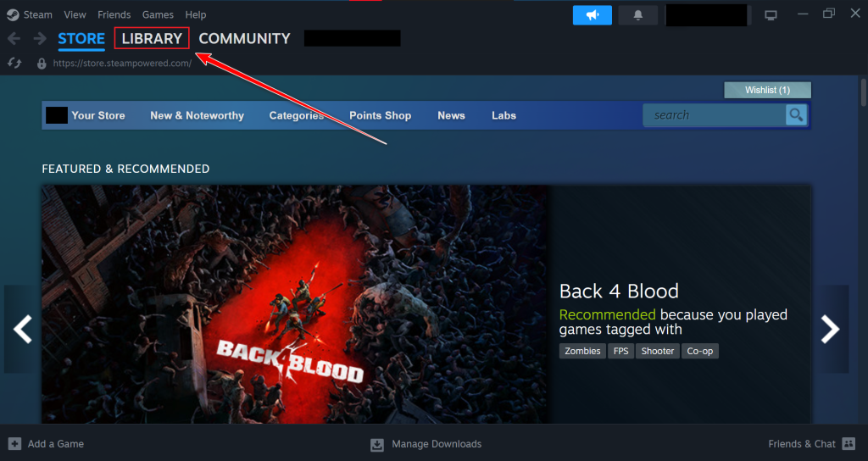Open the Friends menu
Viewport: 868px width, 461px height.
(114, 15)
